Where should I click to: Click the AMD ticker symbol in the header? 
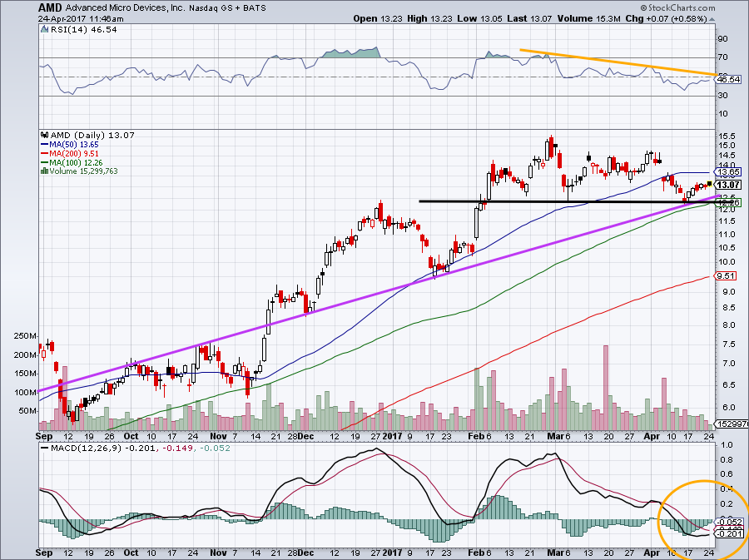click(50, 7)
